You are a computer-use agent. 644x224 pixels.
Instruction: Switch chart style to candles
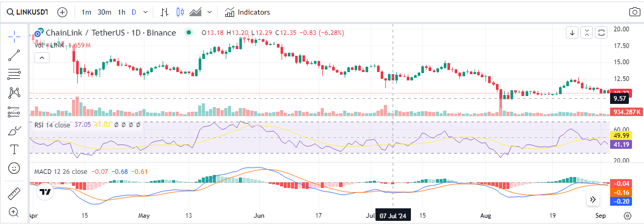point(180,12)
